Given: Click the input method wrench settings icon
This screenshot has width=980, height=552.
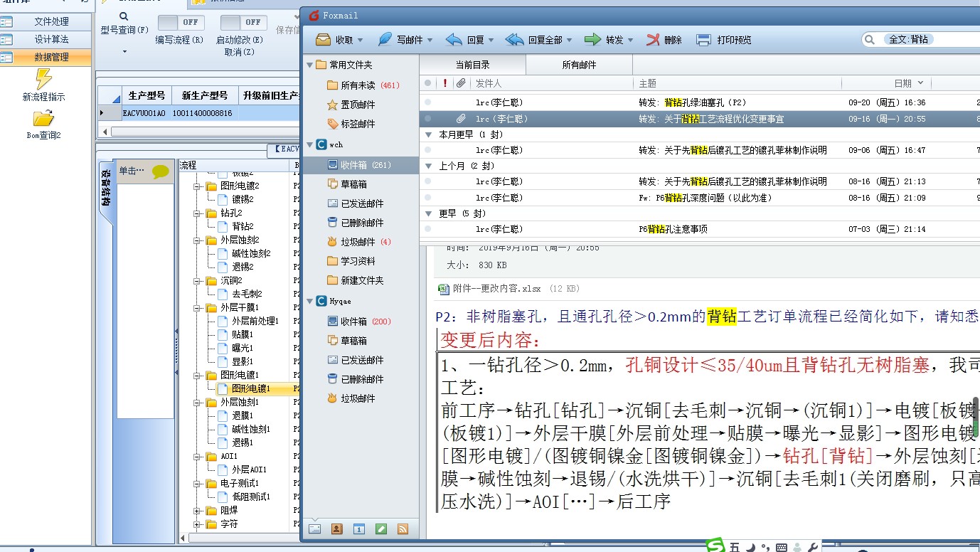Looking at the screenshot, I should (814, 547).
